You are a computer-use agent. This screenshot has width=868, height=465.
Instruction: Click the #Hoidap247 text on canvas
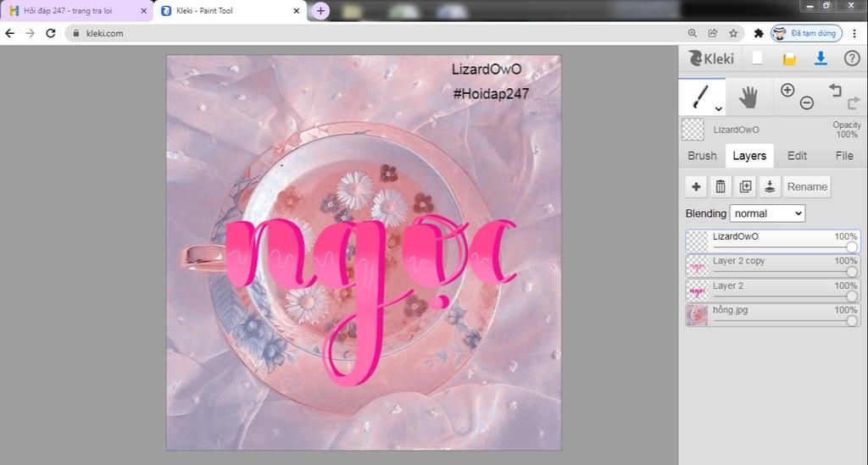coord(491,94)
